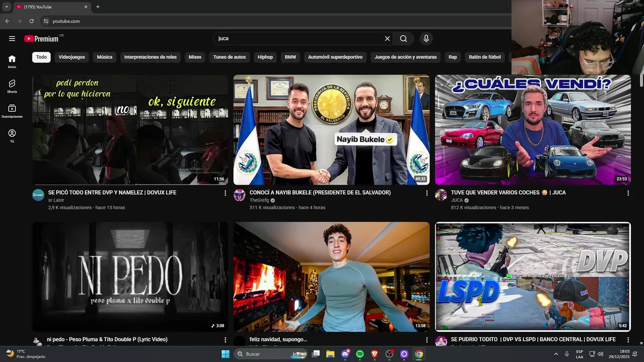Open options menu for DVP Y NAMELEZ video

coord(225,193)
